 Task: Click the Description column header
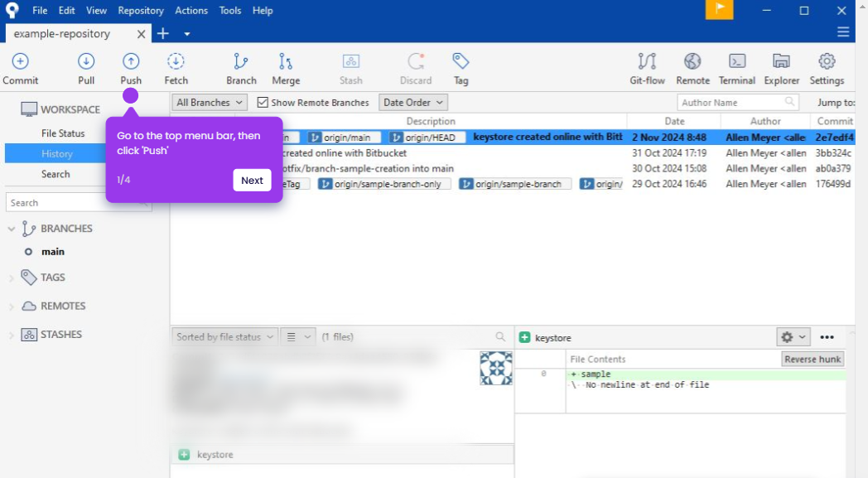tap(431, 121)
